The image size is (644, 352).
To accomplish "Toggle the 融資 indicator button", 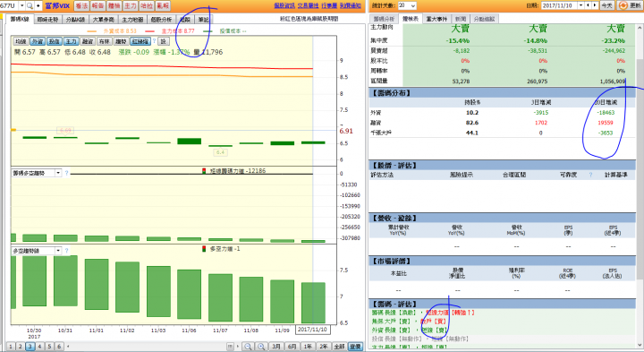I will [88, 41].
